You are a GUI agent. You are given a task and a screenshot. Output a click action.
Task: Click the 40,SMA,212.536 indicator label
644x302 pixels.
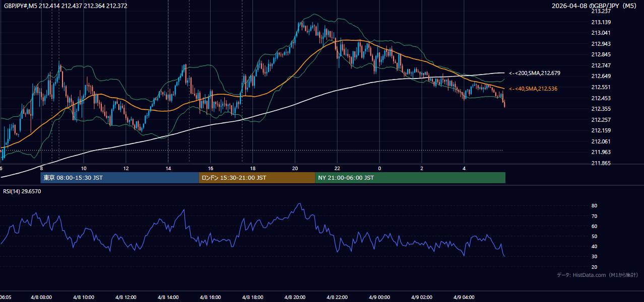pyautogui.click(x=533, y=89)
